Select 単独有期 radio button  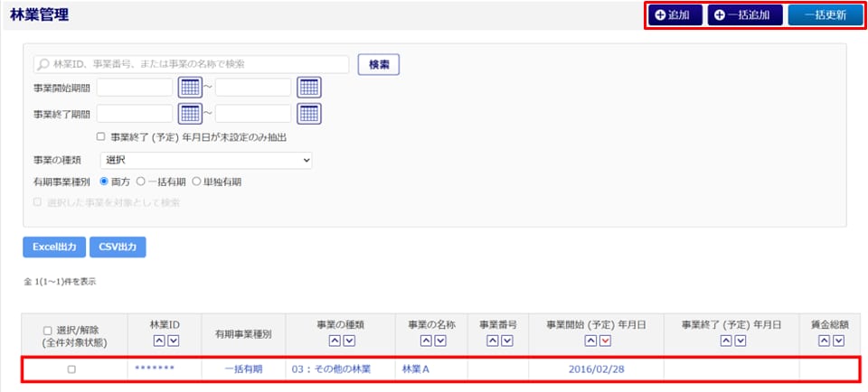point(196,182)
